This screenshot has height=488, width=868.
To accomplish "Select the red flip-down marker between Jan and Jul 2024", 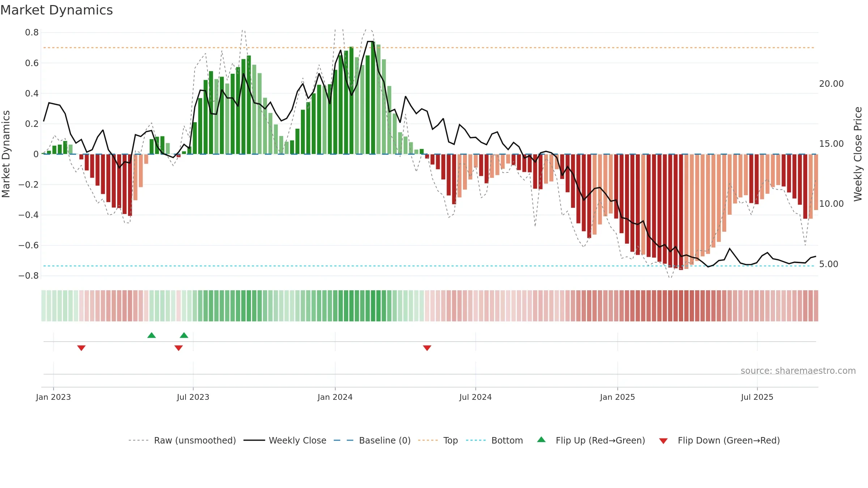I will [x=427, y=348].
